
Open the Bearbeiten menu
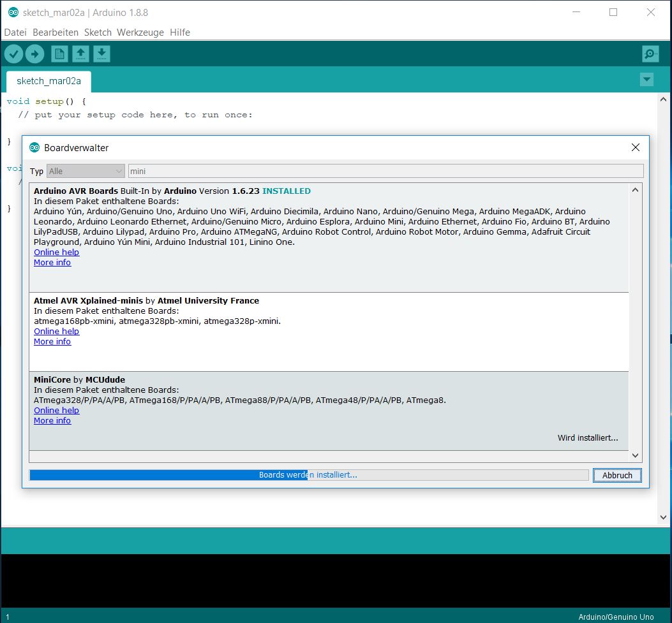56,33
